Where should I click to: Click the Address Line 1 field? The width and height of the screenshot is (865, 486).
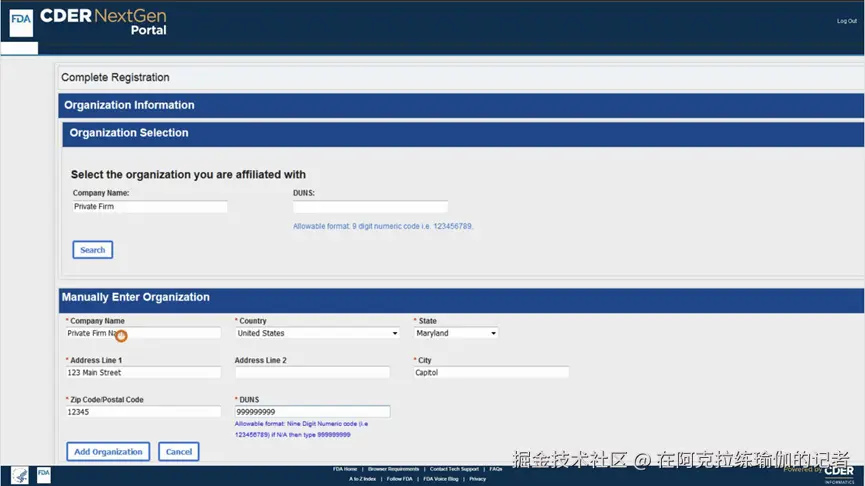(x=143, y=372)
